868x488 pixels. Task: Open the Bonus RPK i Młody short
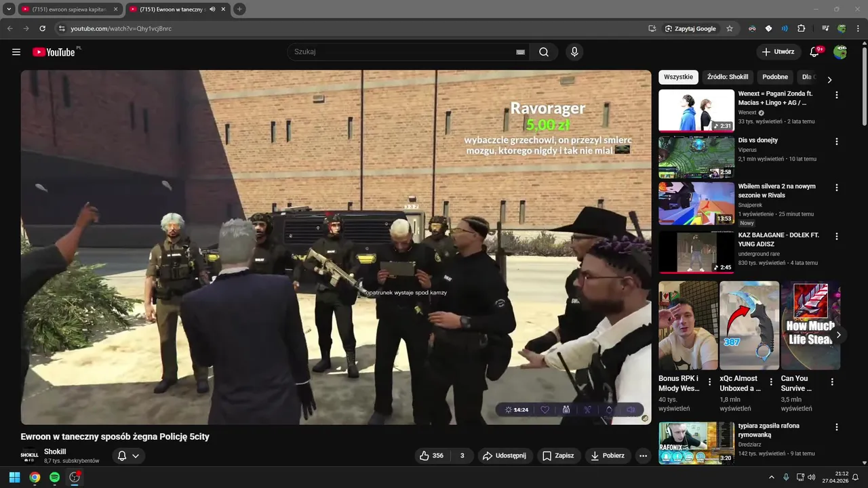pos(688,325)
